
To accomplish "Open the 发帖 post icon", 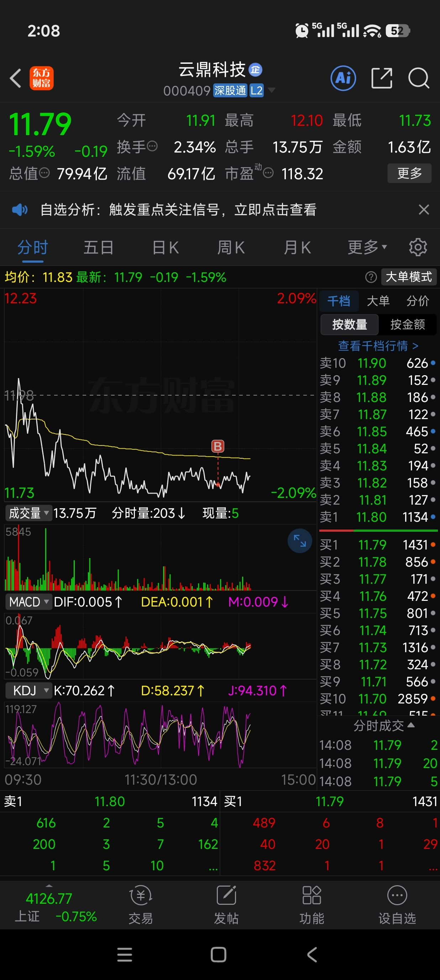I will (226, 906).
